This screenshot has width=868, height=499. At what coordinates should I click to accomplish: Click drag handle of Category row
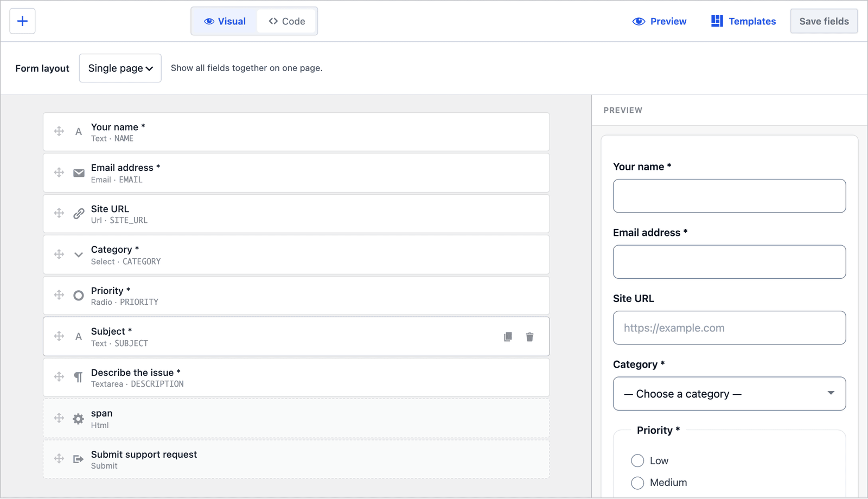59,254
